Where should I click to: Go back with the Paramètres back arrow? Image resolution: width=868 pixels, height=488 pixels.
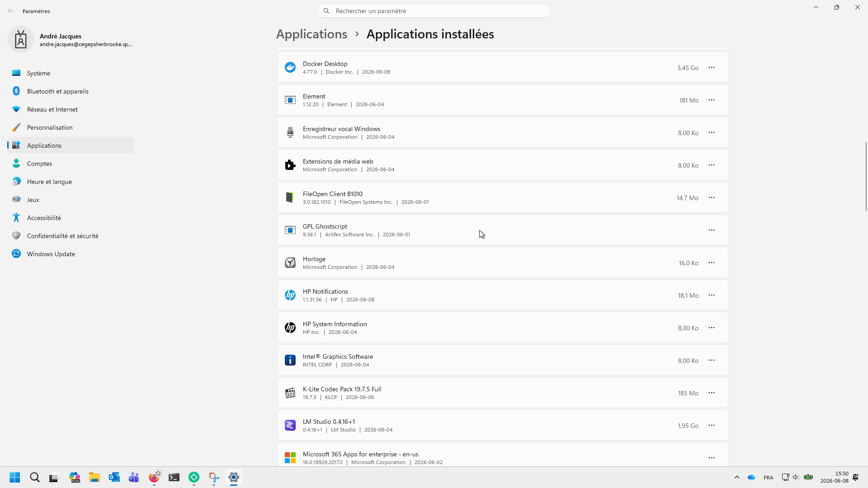(x=11, y=11)
